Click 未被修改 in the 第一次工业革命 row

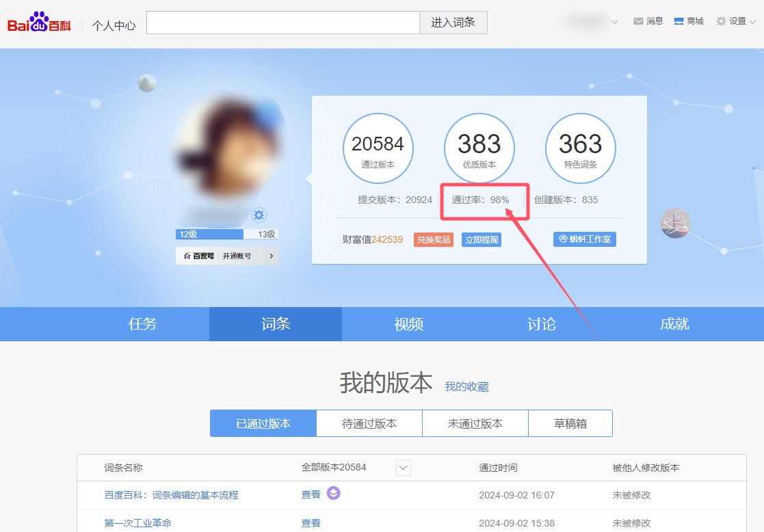(x=631, y=523)
